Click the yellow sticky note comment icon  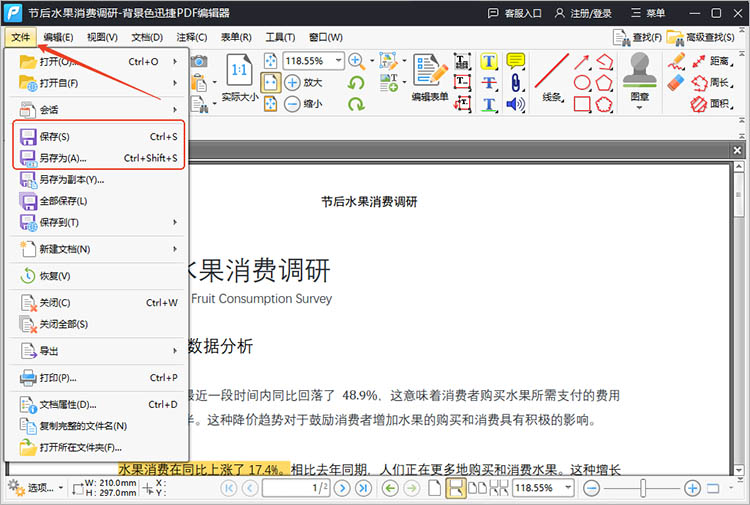(515, 61)
